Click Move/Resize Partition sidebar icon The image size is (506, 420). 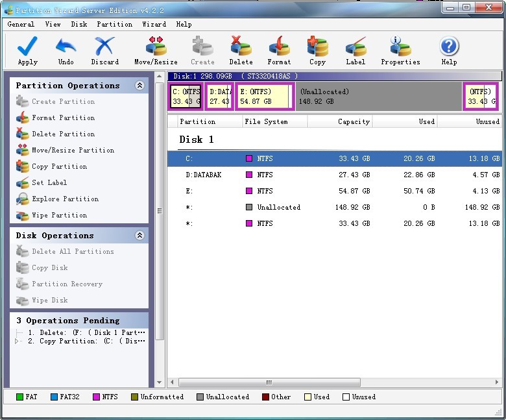(22, 150)
